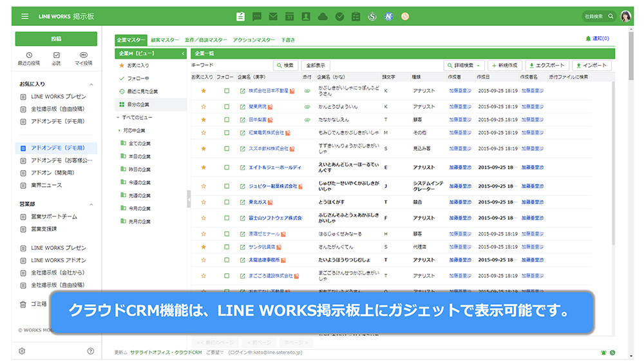Check follow box for スズキ飲料株式会社
This screenshot has width=644, height=364.
[x=227, y=149]
